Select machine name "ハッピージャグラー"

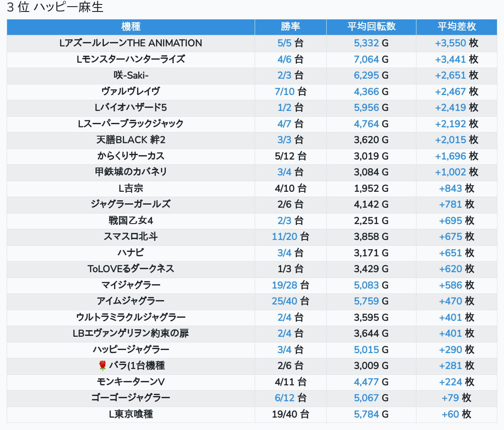(x=131, y=350)
